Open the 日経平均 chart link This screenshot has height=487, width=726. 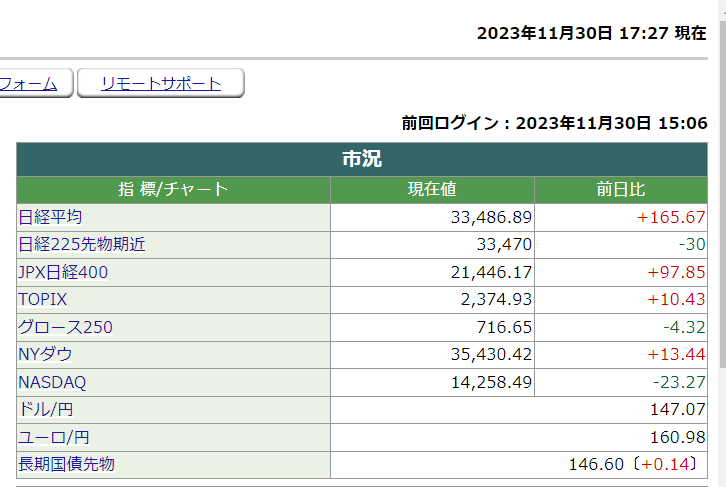tap(50, 217)
